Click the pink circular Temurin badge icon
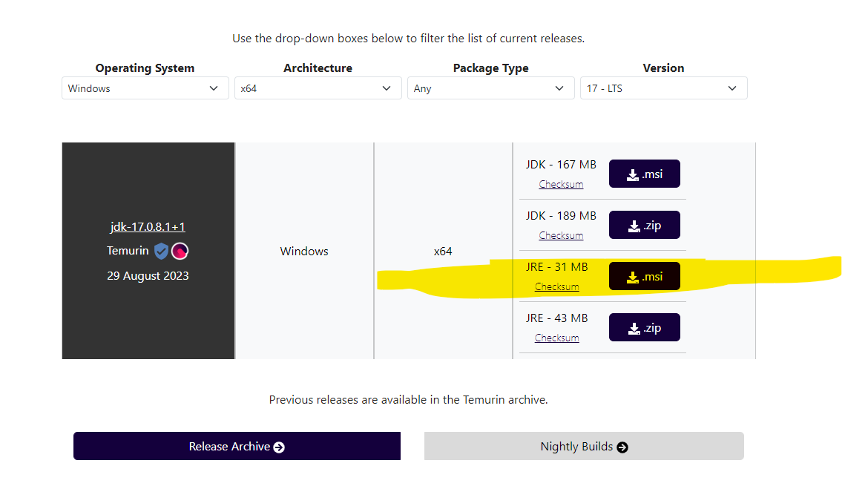This screenshot has width=868, height=489. click(x=180, y=251)
